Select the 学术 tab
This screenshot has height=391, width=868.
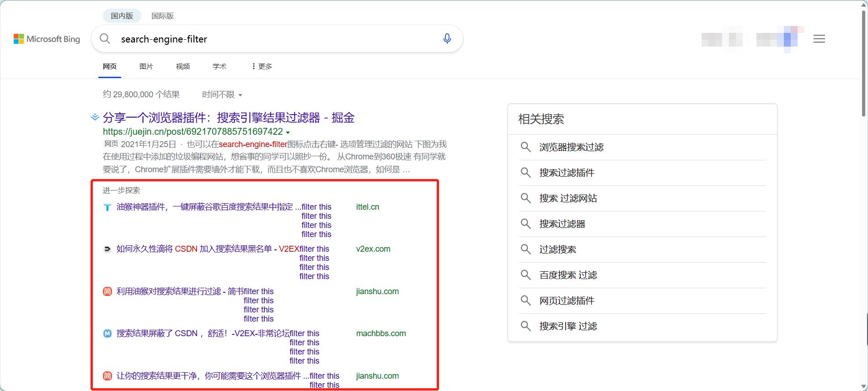(x=220, y=66)
